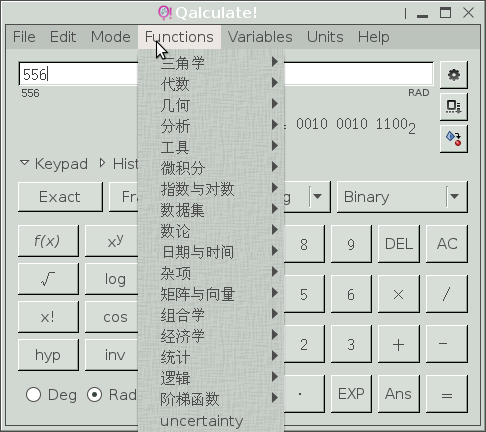Screen dimensions: 486x432
Task: Open the 日期与时间 submenu
Action: point(211,252)
